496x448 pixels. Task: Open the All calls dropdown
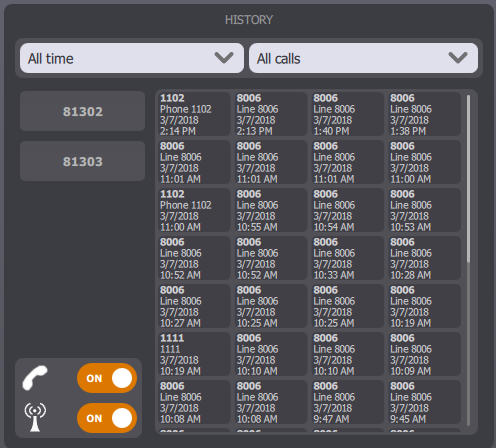[x=363, y=58]
